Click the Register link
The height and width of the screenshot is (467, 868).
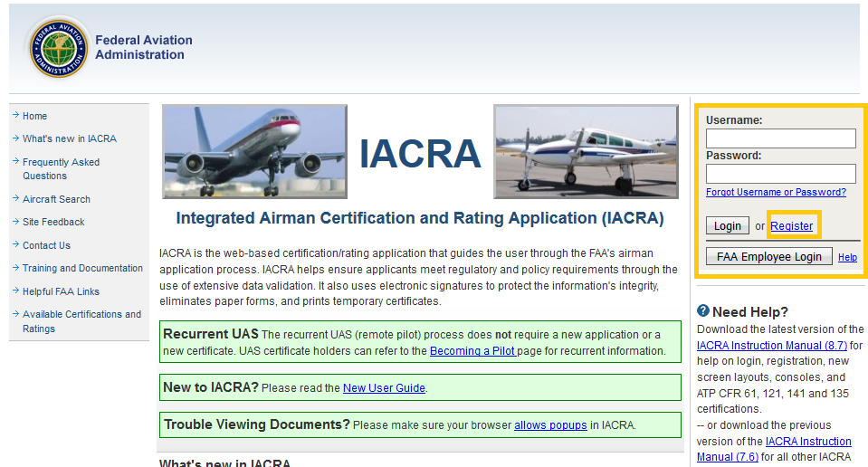click(x=792, y=226)
